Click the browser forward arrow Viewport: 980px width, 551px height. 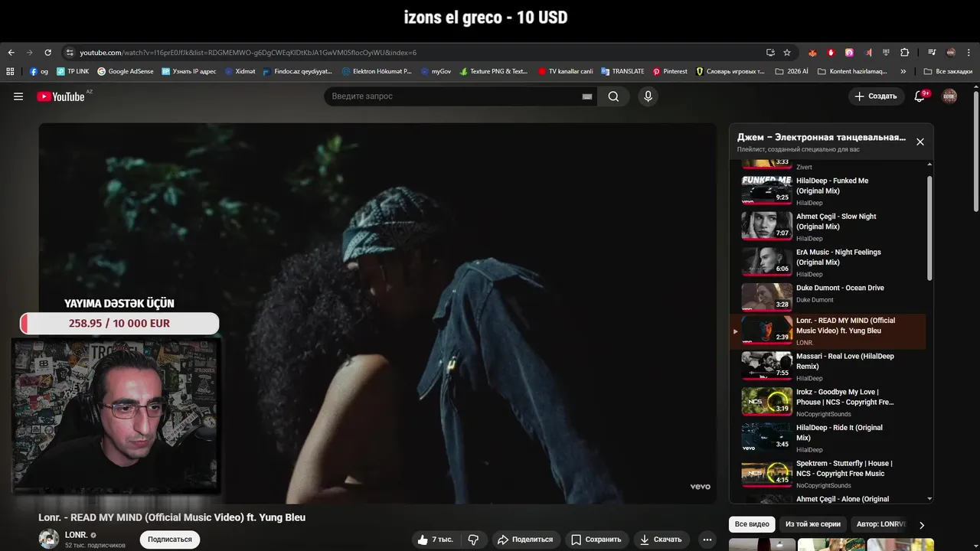(29, 53)
